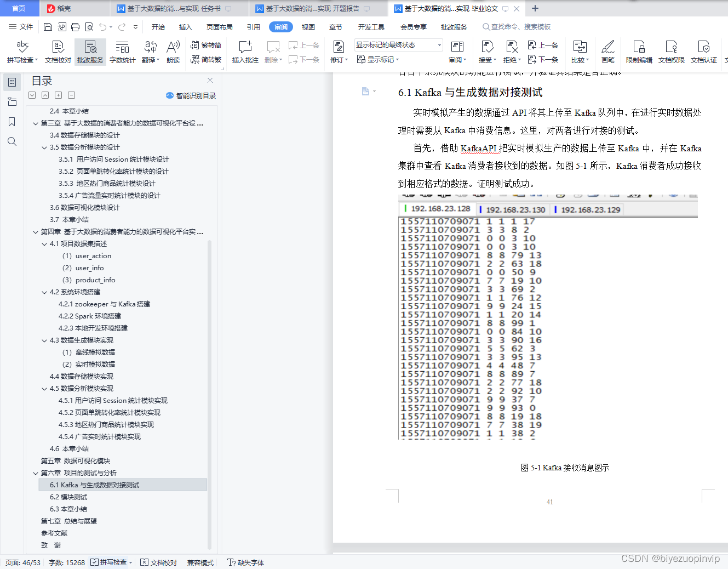Image resolution: width=728 pixels, height=569 pixels.
Task: Switch to 视图 ribbon tab
Action: point(308,27)
